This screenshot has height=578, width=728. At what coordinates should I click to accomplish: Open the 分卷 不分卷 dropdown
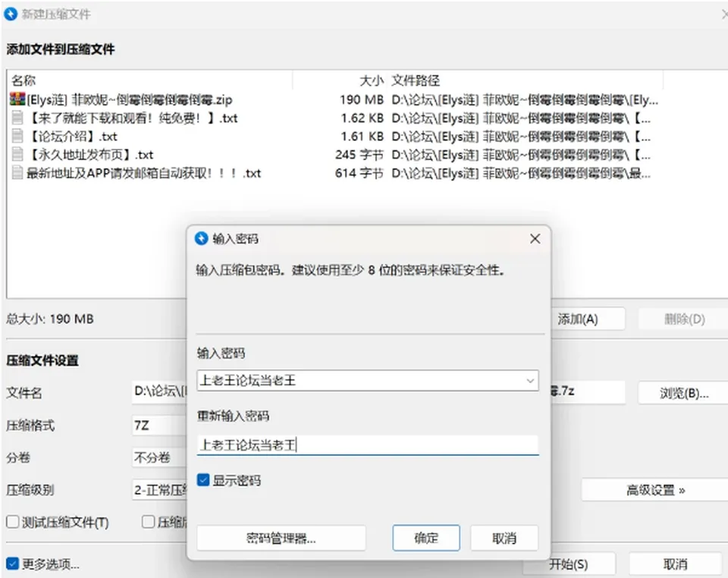click(x=160, y=457)
